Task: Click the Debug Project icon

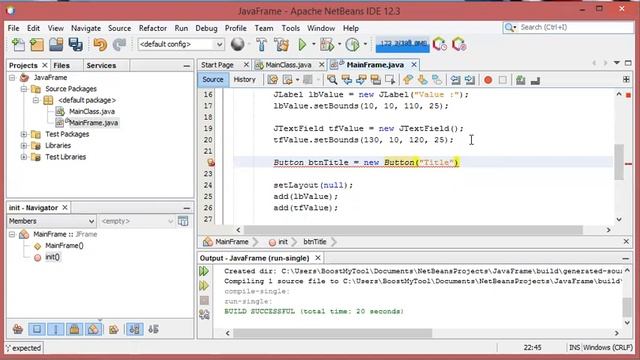Action: pyautogui.click(x=327, y=44)
